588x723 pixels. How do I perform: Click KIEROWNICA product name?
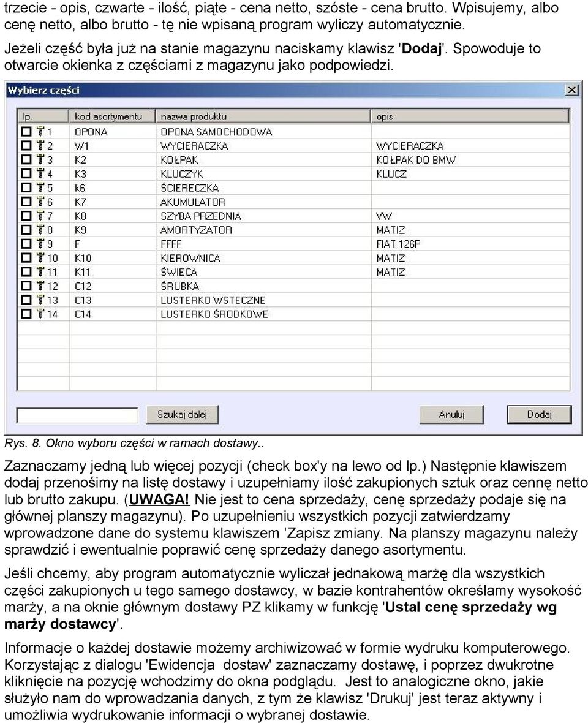click(190, 258)
